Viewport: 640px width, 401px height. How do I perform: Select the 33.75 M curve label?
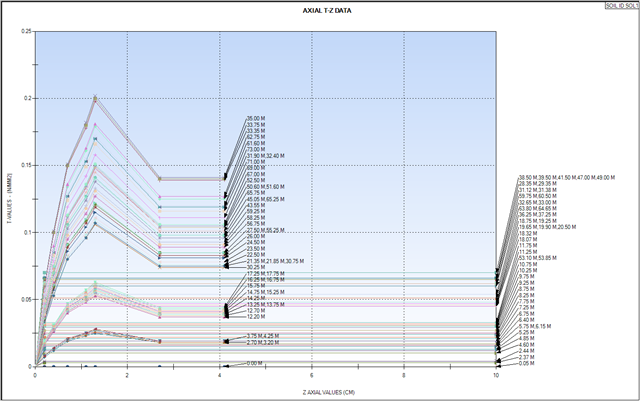pyautogui.click(x=256, y=125)
